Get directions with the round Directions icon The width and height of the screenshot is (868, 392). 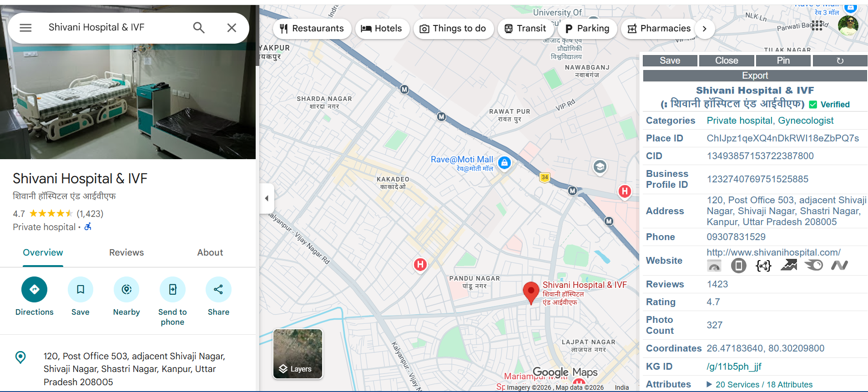[x=34, y=289]
